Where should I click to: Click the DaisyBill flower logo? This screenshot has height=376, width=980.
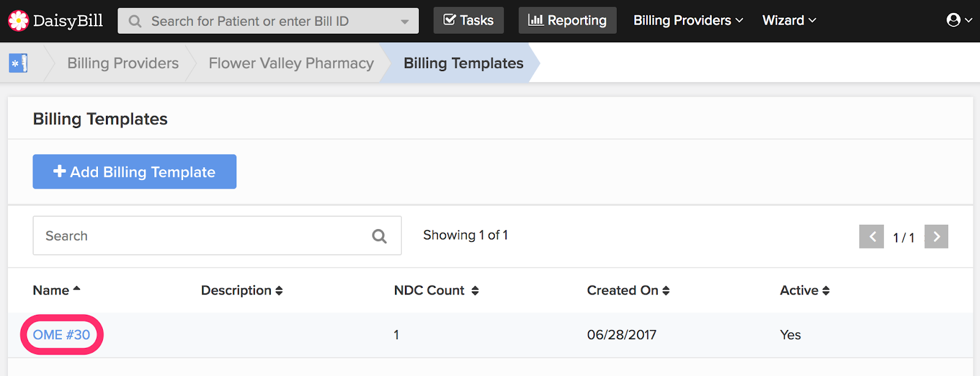coord(18,21)
